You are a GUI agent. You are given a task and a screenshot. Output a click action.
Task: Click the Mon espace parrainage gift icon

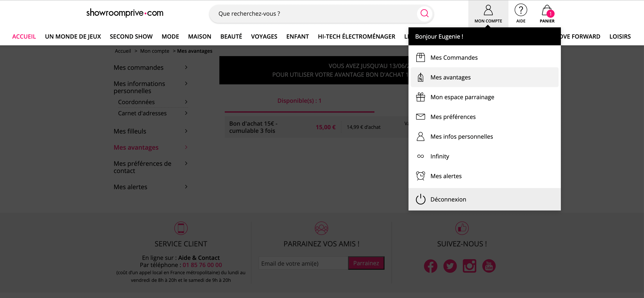(x=421, y=97)
